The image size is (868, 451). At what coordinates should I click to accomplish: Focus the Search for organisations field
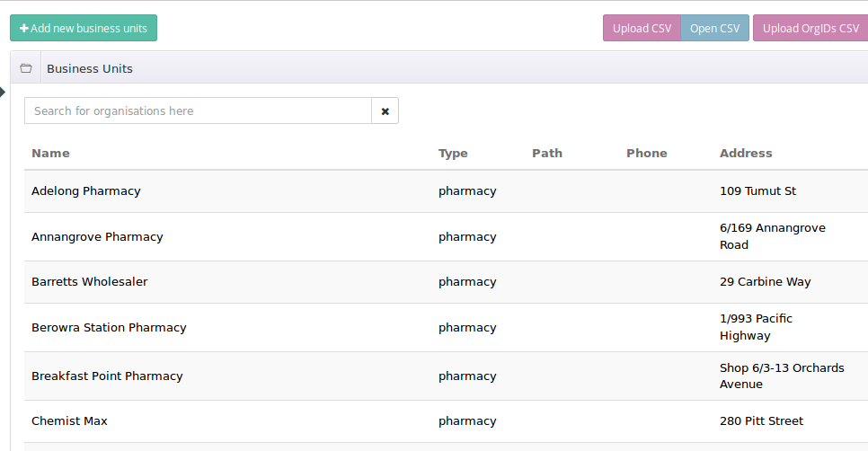click(198, 111)
